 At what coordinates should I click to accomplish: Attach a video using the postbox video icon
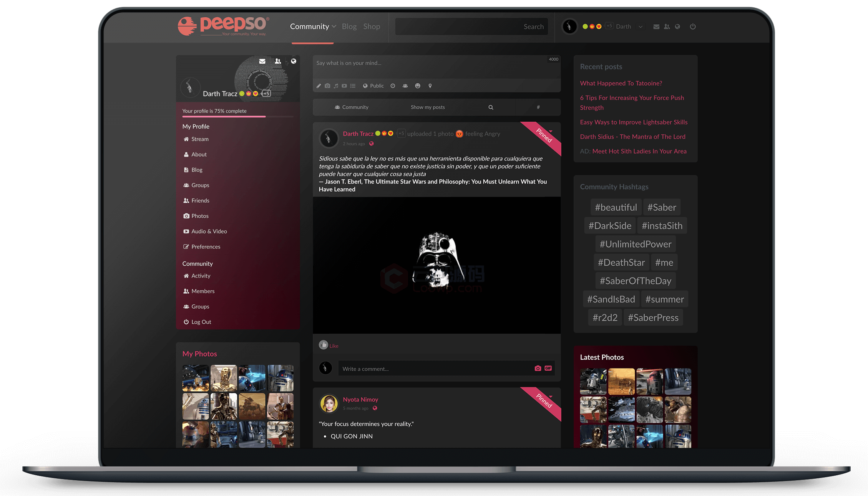(x=344, y=86)
